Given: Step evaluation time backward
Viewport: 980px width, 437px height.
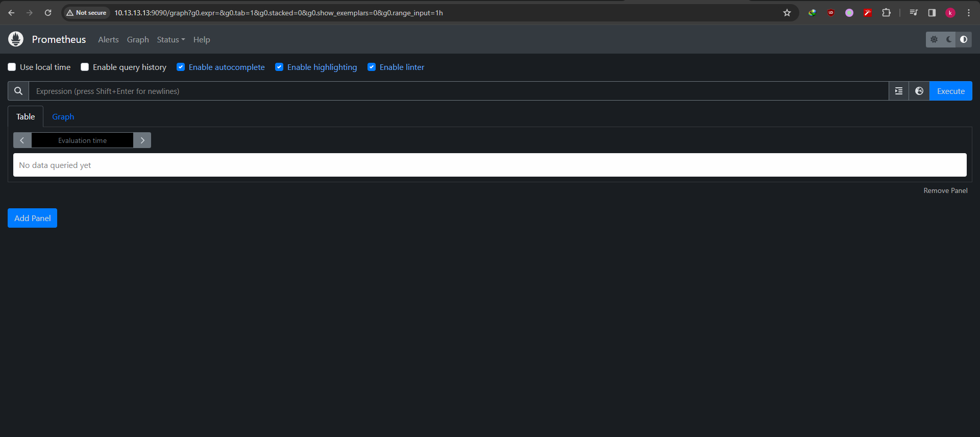Looking at the screenshot, I should pos(22,140).
